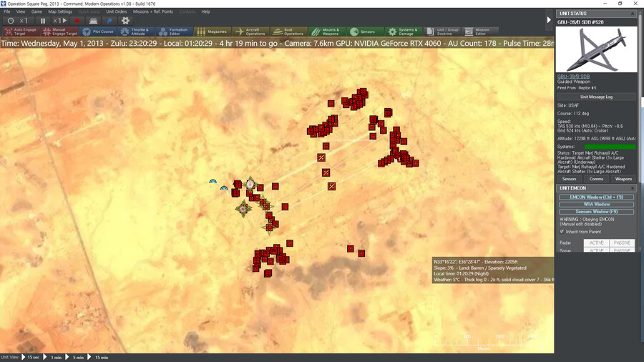Click the Weapons button in Unit Status
This screenshot has width=644, height=362.
[x=623, y=179]
